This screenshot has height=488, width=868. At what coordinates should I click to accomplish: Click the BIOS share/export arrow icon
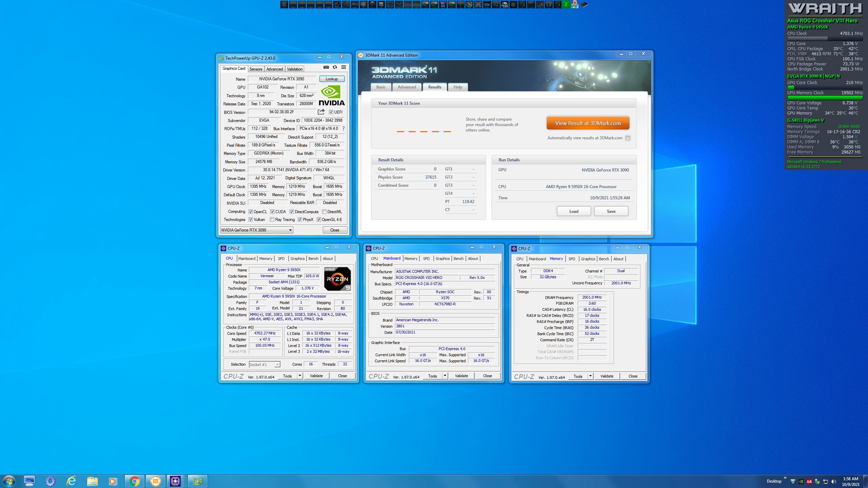321,112
